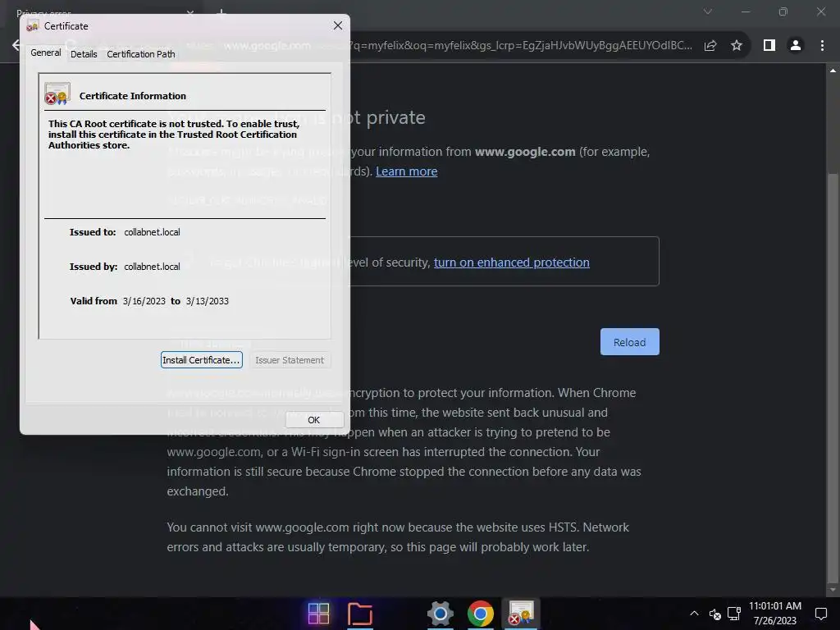Select the General tab in Certificate dialog
This screenshot has height=630, width=840.
click(46, 53)
